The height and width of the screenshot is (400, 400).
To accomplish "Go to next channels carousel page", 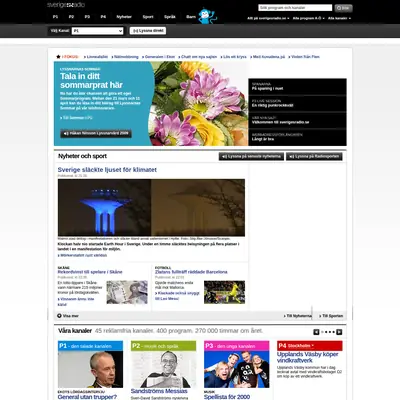I will tap(339, 332).
